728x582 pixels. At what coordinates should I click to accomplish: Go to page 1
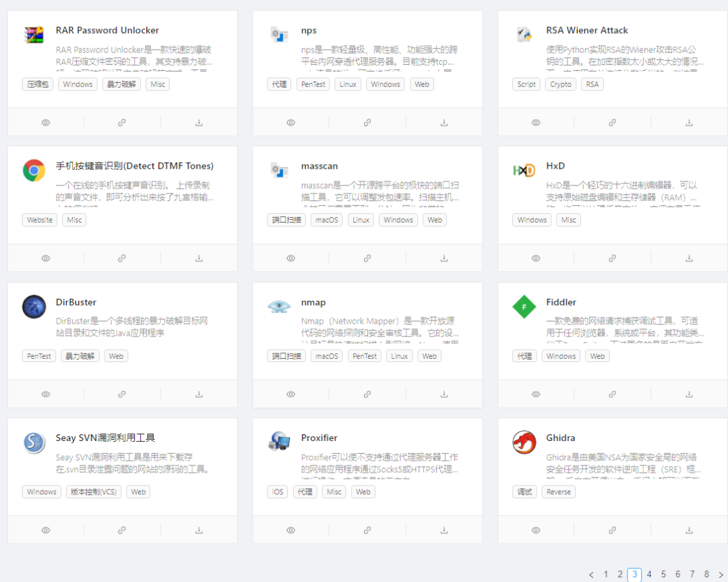606,575
